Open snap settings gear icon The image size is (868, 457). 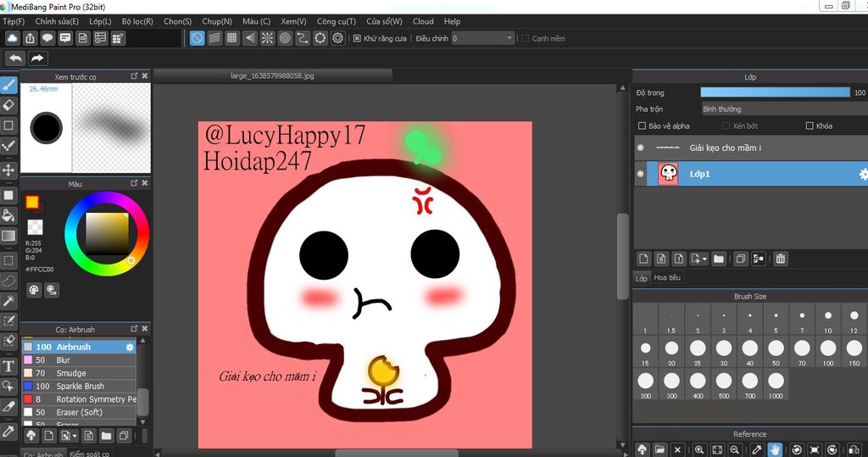click(x=337, y=38)
